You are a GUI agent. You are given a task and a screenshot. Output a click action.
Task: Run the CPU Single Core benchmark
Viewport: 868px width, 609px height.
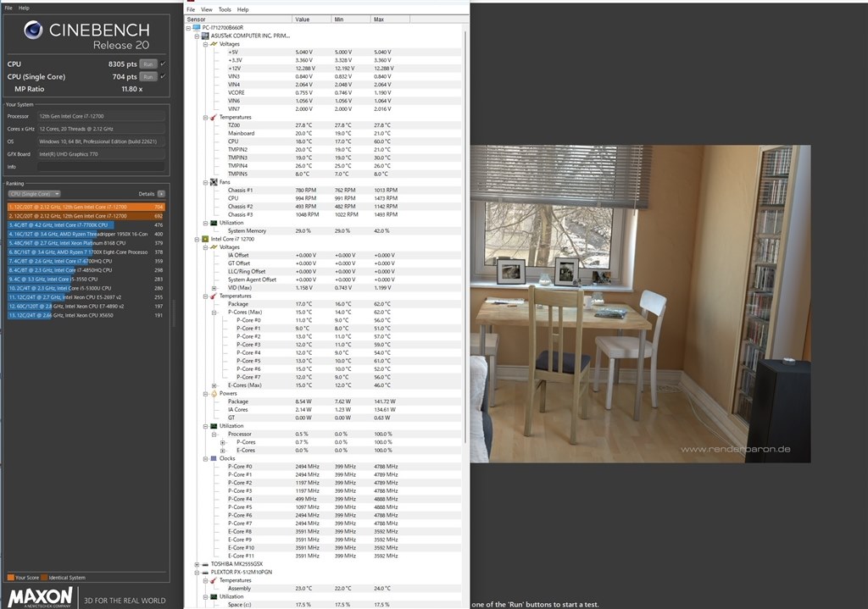click(x=148, y=77)
